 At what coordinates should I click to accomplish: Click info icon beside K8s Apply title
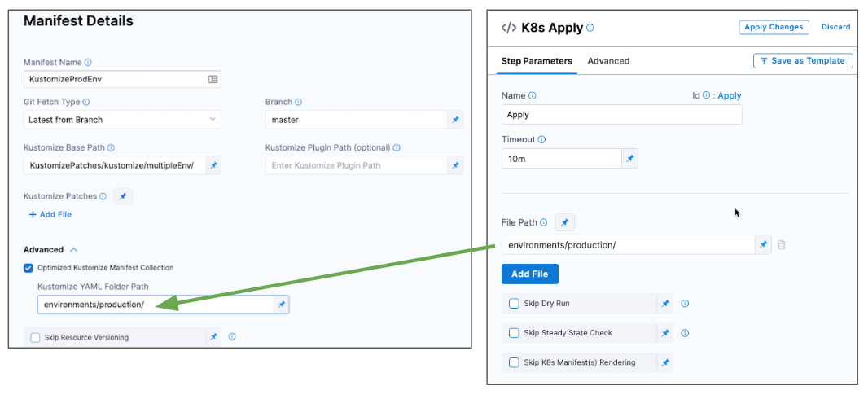pyautogui.click(x=590, y=28)
